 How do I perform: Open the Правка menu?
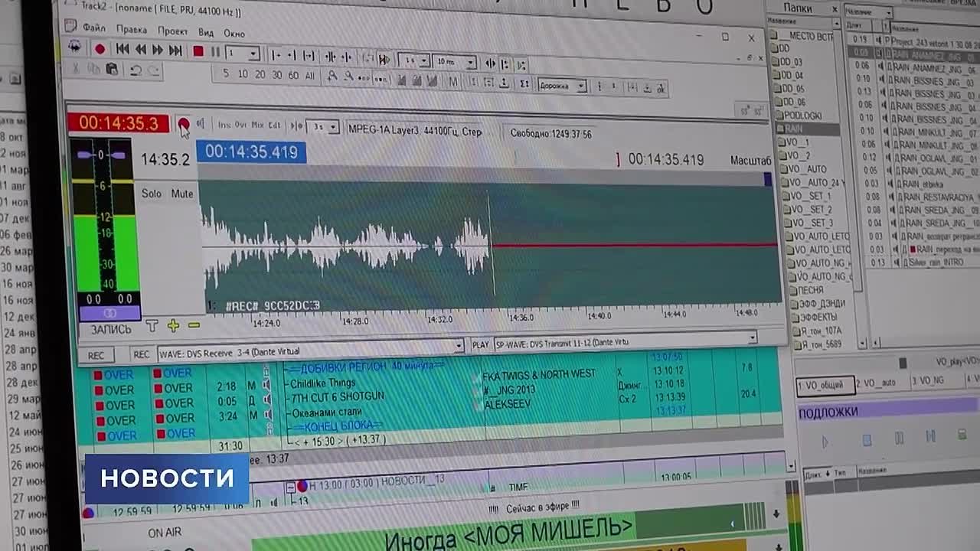click(131, 29)
